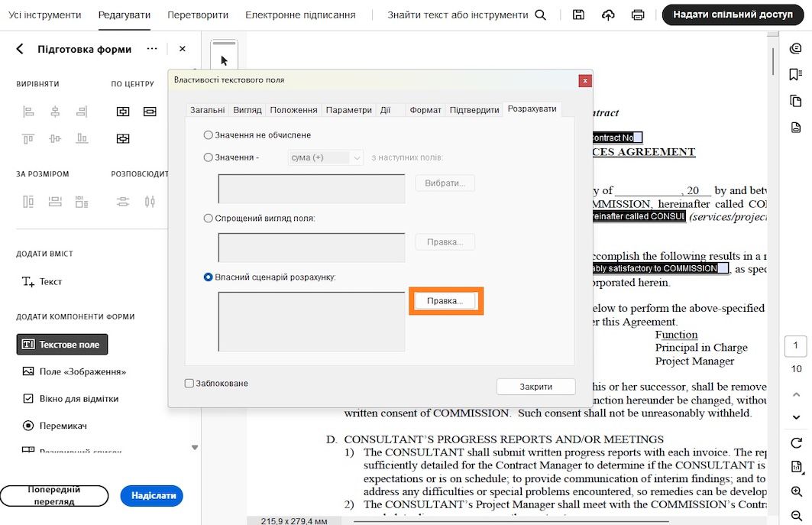The image size is (812, 525).
Task: Check the Заблоковане checkbox
Action: pos(189,383)
